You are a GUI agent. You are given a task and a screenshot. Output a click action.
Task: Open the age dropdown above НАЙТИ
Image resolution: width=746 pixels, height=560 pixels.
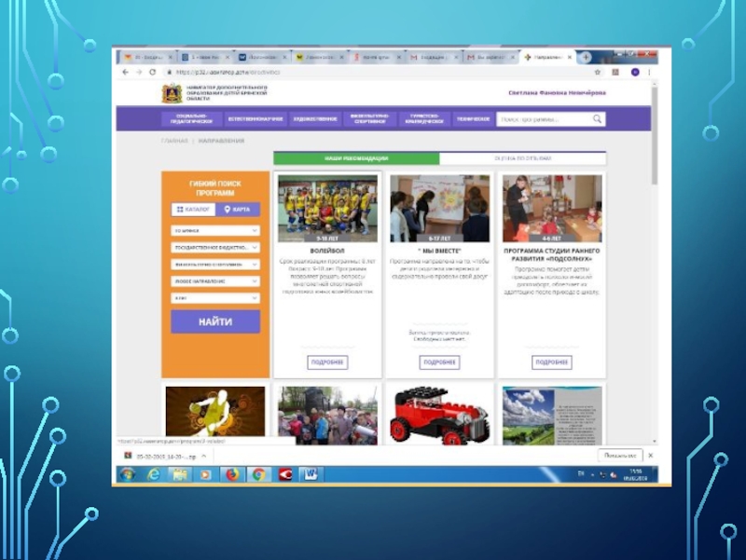coord(215,298)
